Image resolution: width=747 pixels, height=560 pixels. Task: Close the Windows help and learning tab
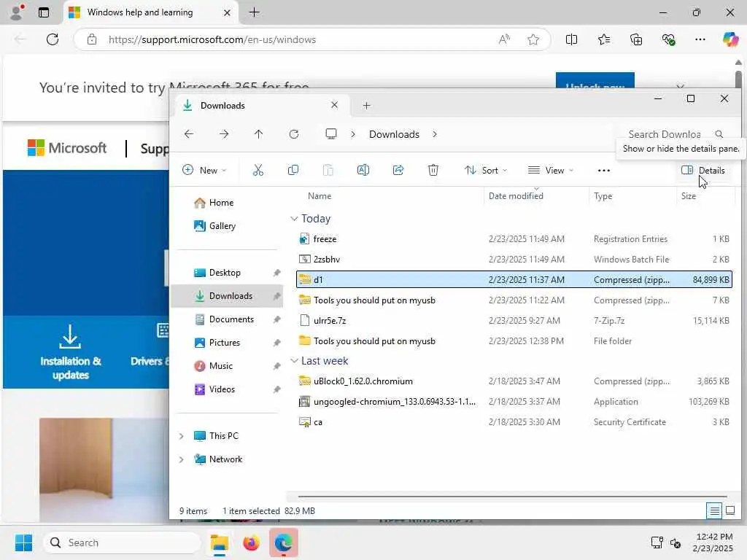click(x=228, y=12)
